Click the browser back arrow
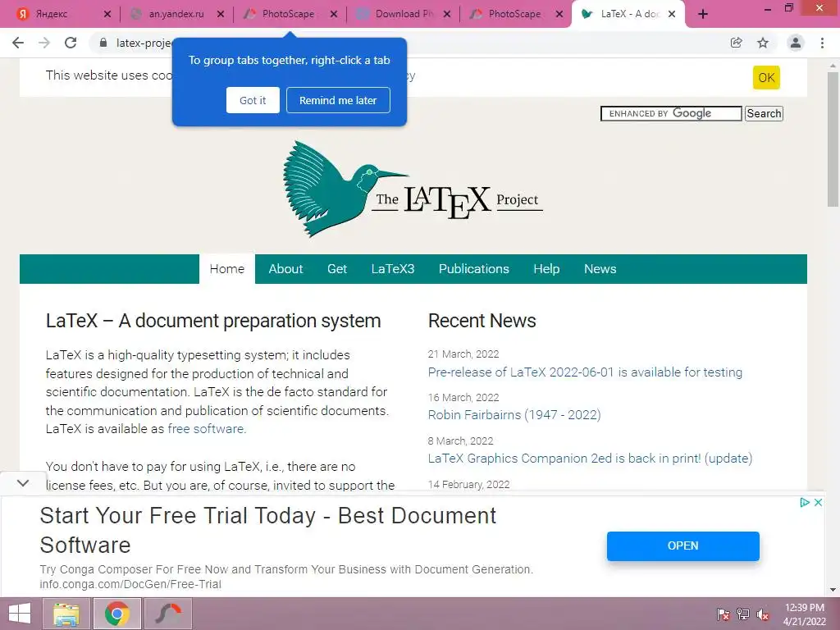The width and height of the screenshot is (840, 630). (x=18, y=43)
